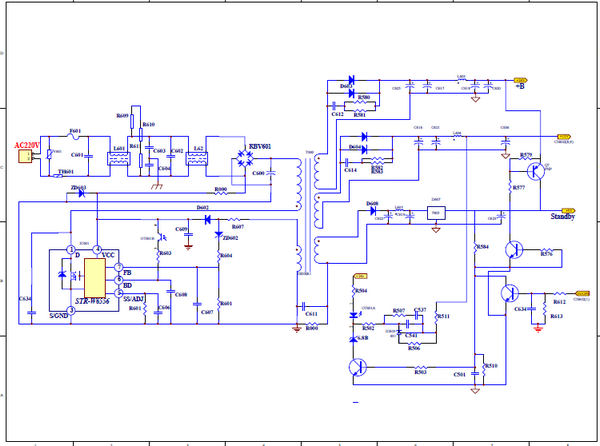Click the R503 resistor
This screenshot has width=600, height=446.
click(420, 366)
